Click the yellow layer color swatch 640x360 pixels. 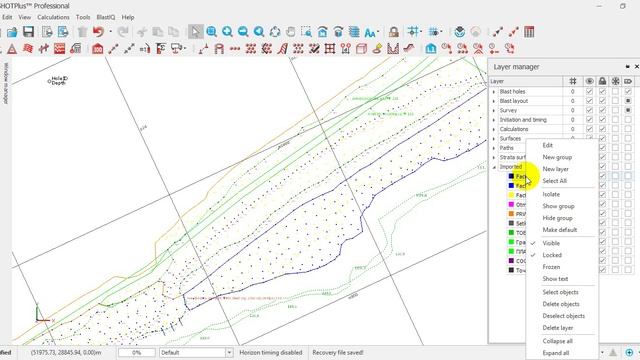coord(511,195)
